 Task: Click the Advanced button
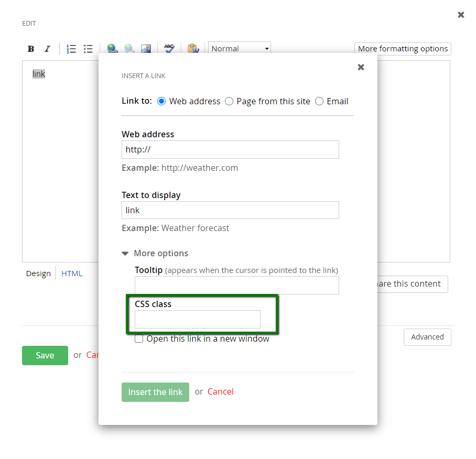tap(427, 337)
